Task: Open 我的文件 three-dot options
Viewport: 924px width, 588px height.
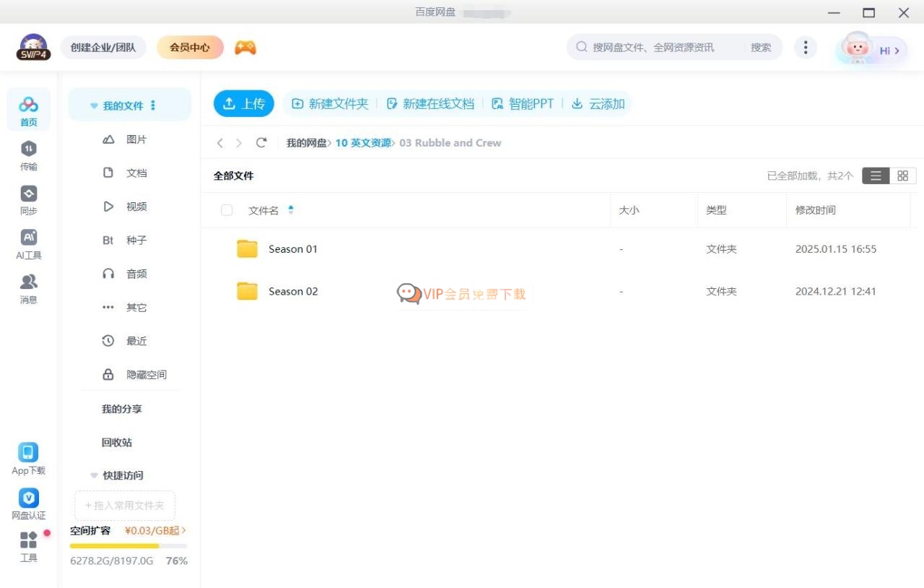Action: point(153,105)
